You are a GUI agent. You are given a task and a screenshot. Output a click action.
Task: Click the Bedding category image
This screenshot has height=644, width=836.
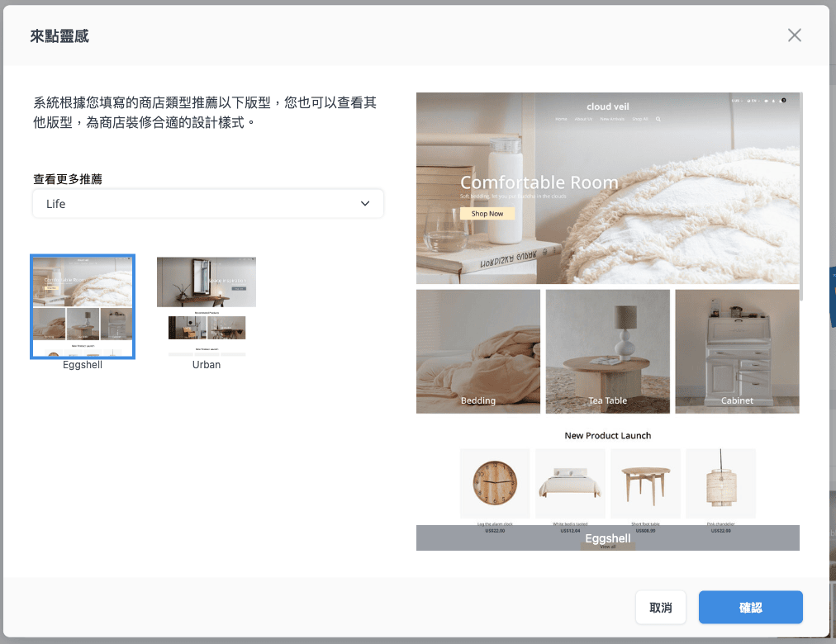click(x=478, y=351)
